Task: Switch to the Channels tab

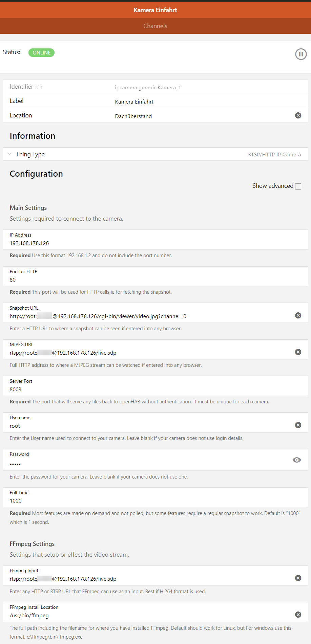Action: tap(155, 26)
